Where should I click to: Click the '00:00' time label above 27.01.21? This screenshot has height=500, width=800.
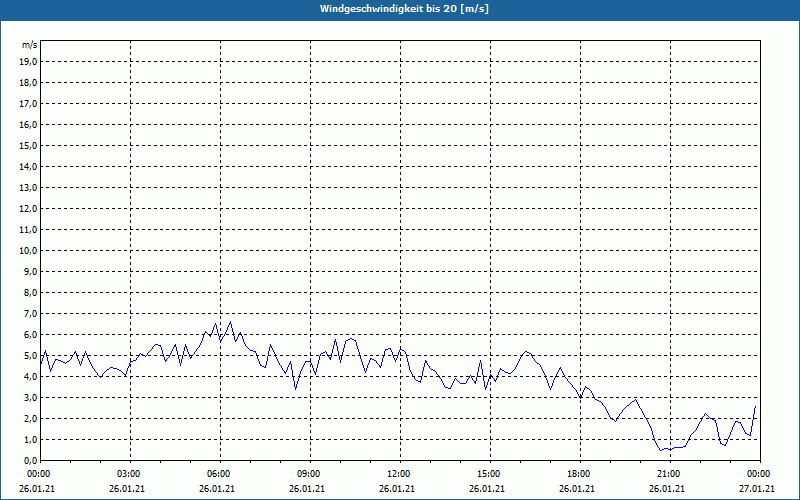[757, 474]
